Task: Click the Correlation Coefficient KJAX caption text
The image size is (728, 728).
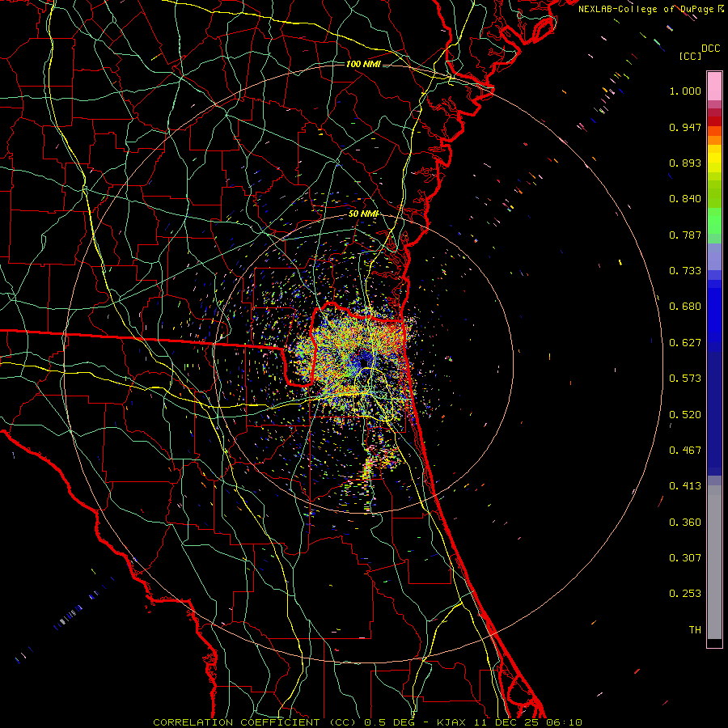Action: click(367, 722)
